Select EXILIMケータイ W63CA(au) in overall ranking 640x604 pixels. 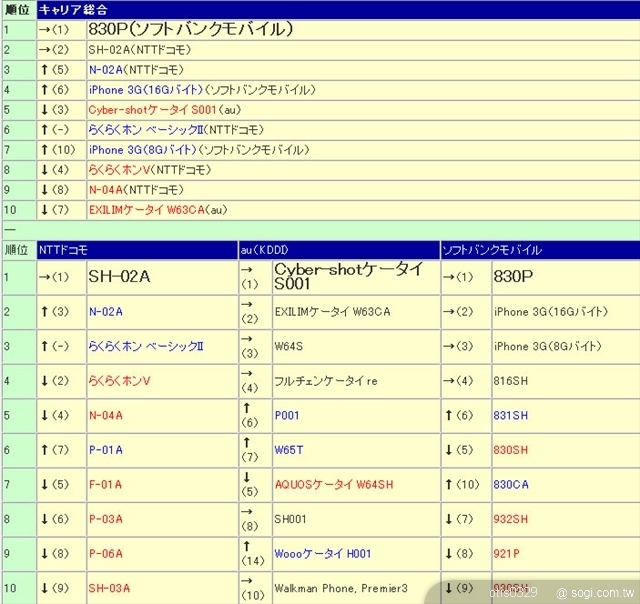[158, 210]
